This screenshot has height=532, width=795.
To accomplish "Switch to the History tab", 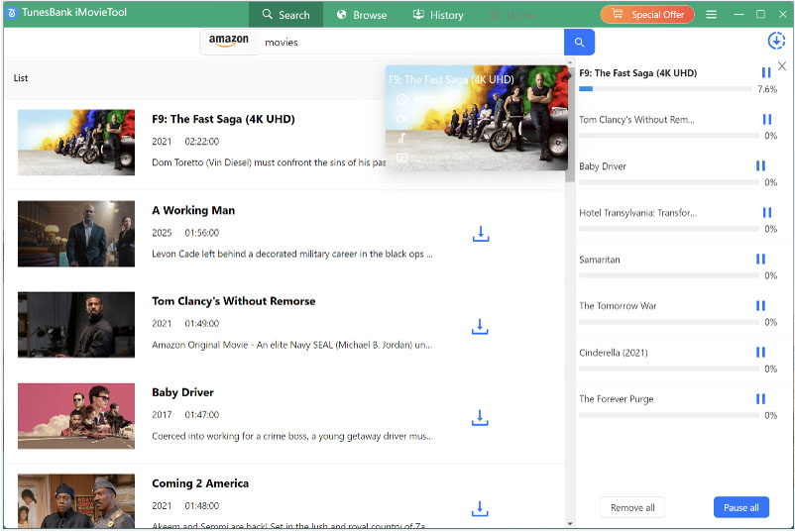I will [x=437, y=15].
